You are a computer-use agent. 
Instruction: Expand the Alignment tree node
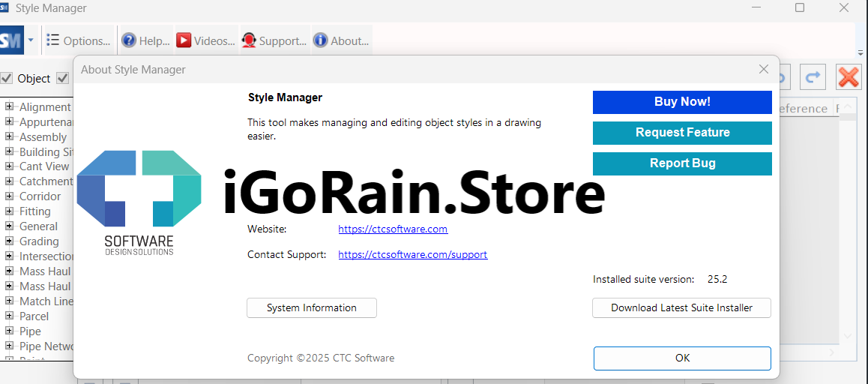coord(10,106)
